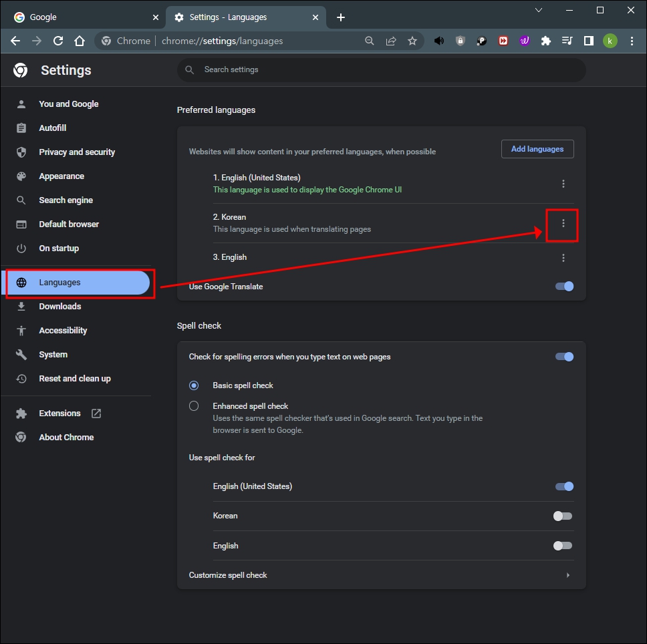The width and height of the screenshot is (647, 644).
Task: Select Basic spell check radio button
Action: [194, 385]
